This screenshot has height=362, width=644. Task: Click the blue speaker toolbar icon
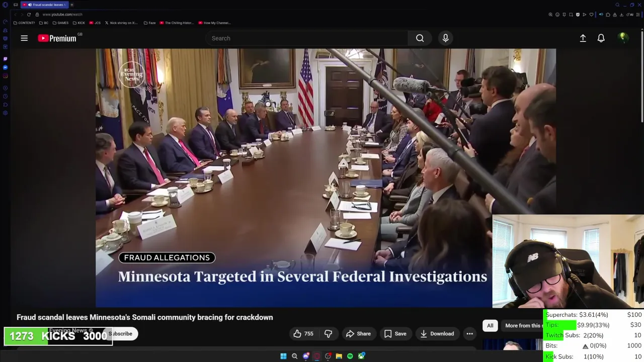(x=601, y=15)
